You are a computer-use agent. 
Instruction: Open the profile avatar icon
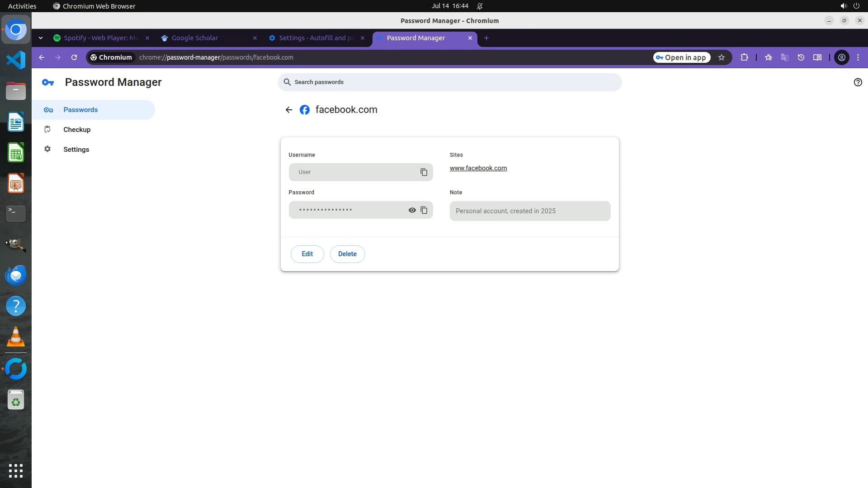841,57
